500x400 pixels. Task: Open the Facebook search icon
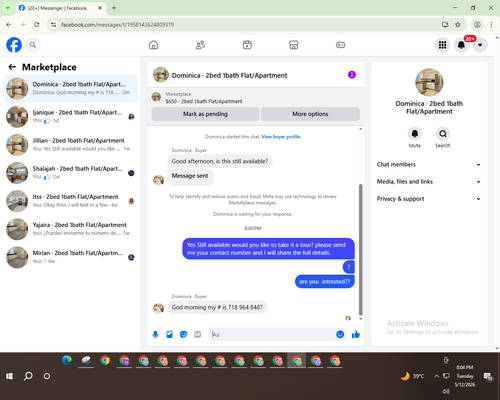point(33,45)
